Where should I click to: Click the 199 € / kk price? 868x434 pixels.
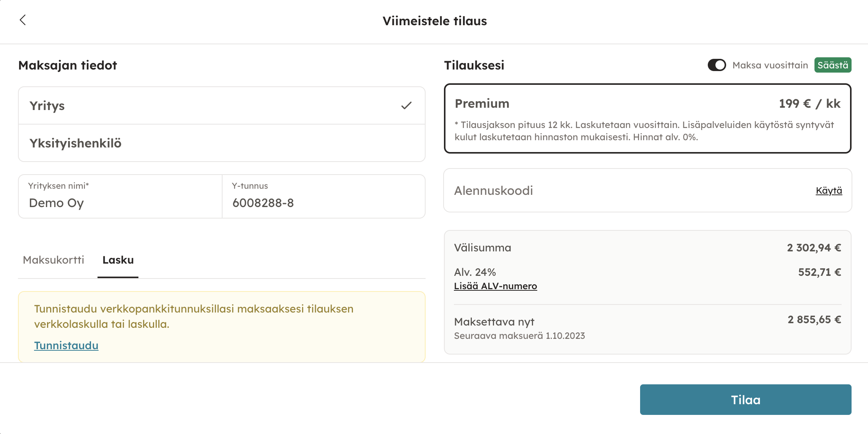pyautogui.click(x=809, y=104)
